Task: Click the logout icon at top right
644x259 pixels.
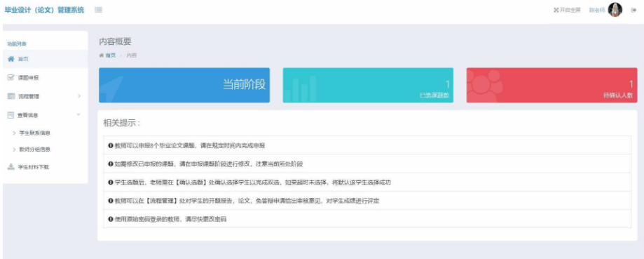Action: point(633,11)
